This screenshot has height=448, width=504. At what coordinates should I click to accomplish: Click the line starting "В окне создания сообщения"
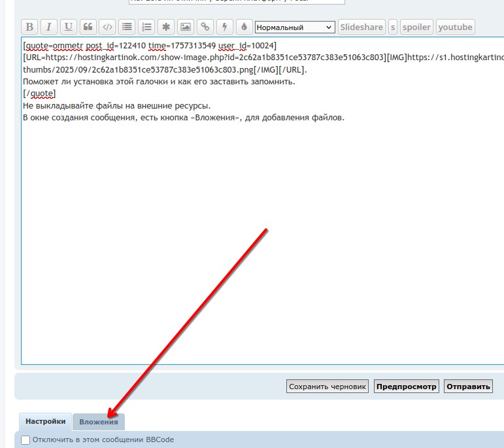click(x=184, y=118)
